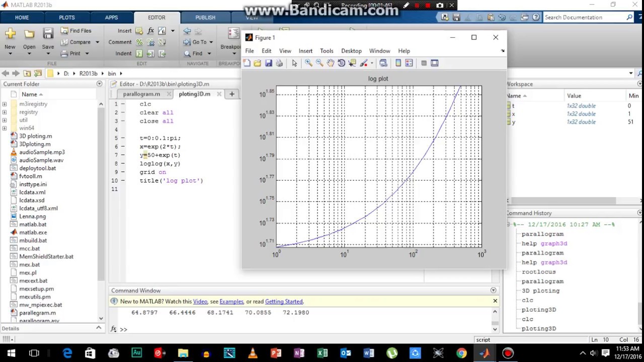Click the Save Figure icon
This screenshot has width=644, height=362.
268,63
